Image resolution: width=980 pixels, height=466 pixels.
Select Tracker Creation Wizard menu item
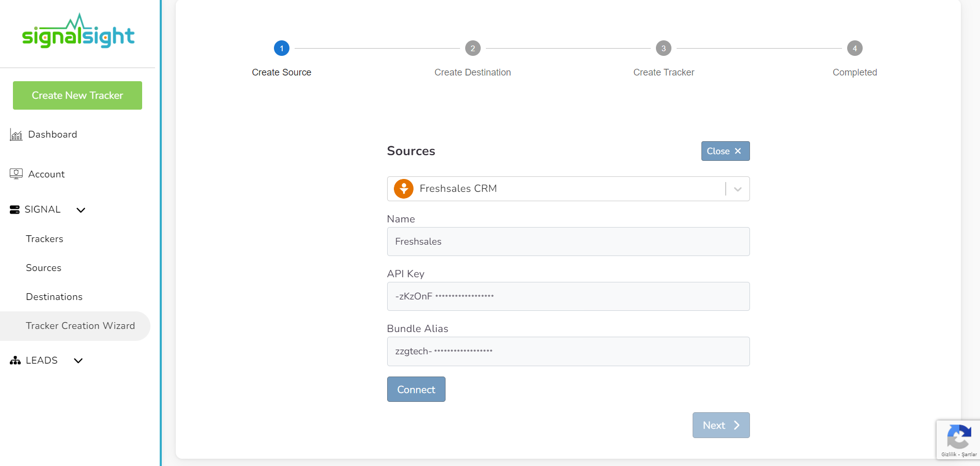tap(75, 326)
